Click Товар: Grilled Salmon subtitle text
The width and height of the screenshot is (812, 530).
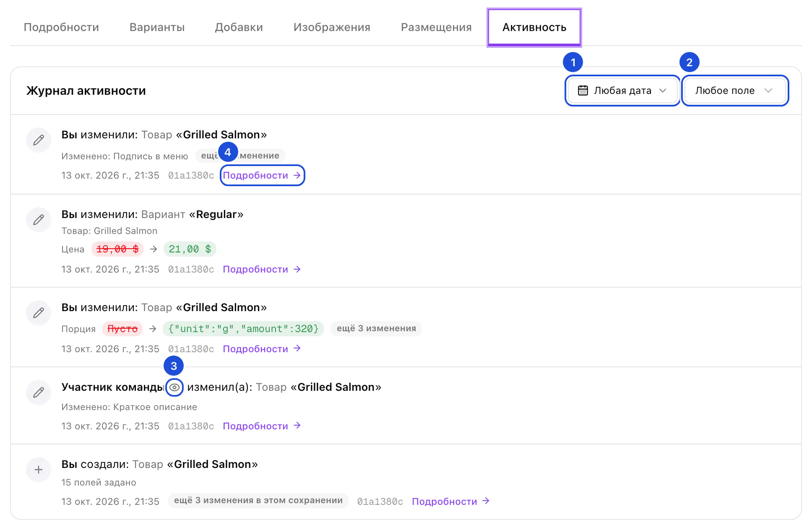click(109, 231)
